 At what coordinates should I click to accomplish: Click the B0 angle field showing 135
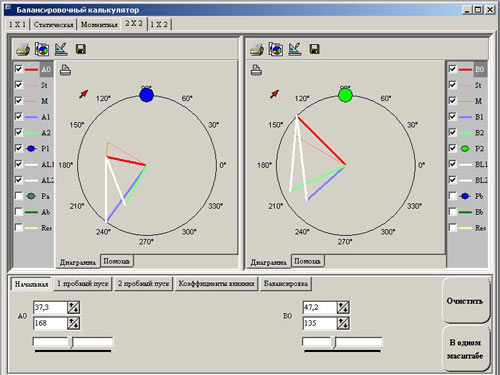(x=319, y=323)
